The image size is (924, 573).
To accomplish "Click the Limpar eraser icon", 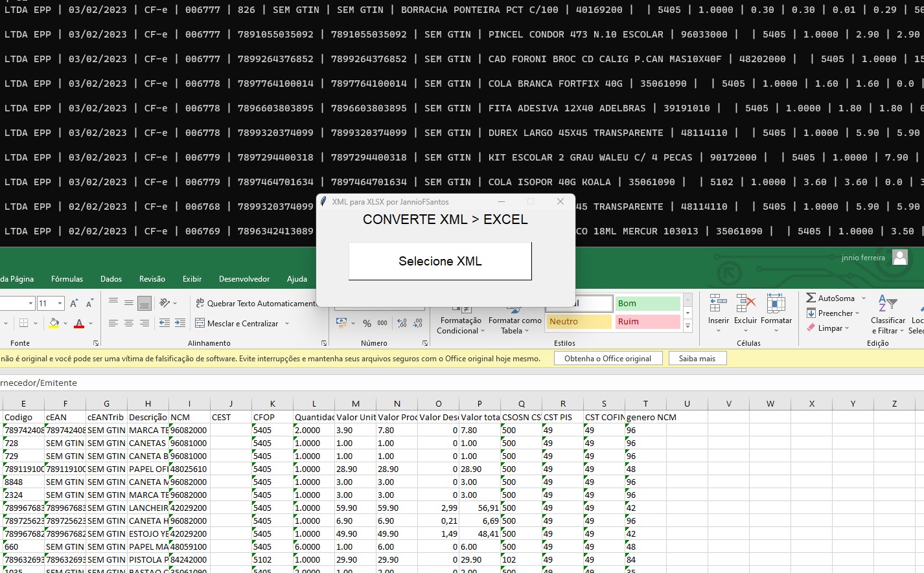I will (x=812, y=328).
